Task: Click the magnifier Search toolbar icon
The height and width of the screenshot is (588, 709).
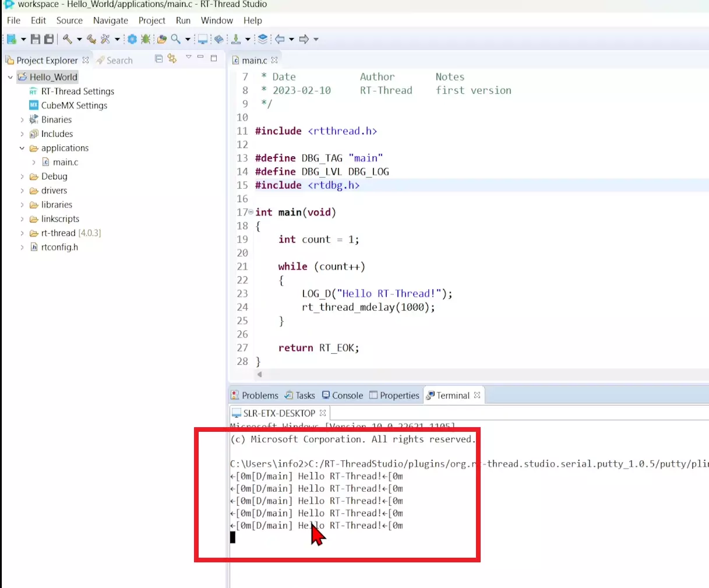Action: point(175,39)
